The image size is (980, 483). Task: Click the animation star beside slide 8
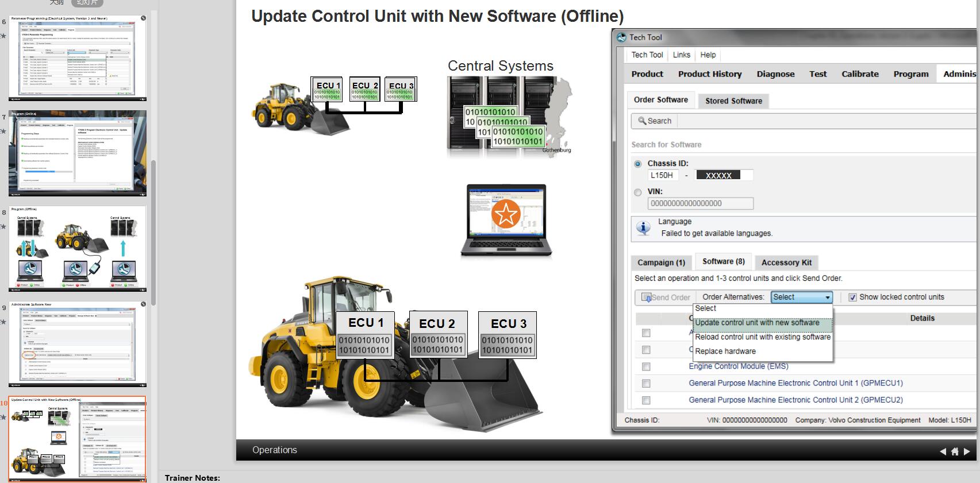3,226
